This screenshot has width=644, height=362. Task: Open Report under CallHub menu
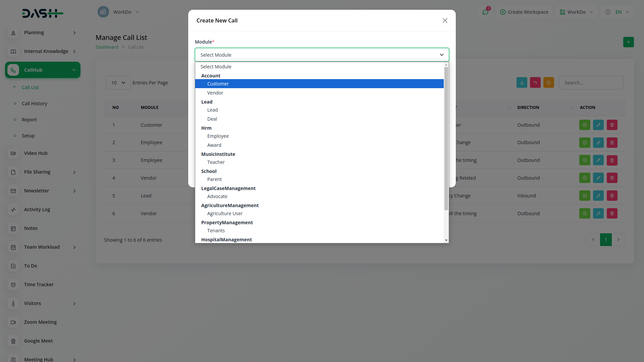(29, 120)
